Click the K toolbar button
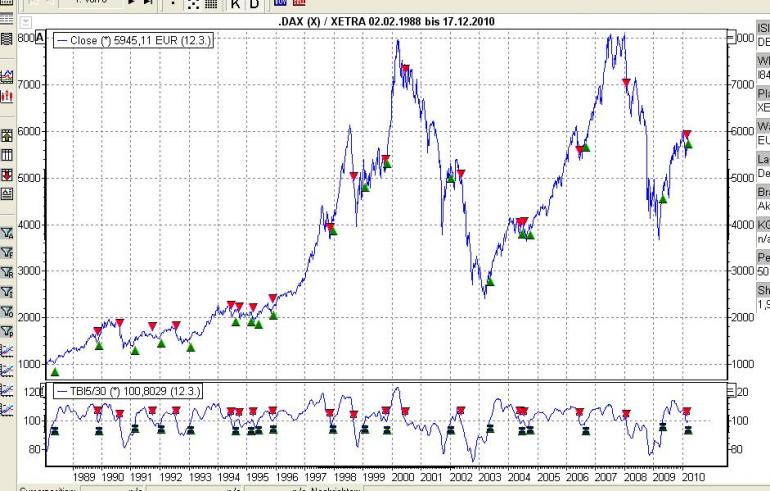Viewport: 770px width, 491px height. click(236, 4)
